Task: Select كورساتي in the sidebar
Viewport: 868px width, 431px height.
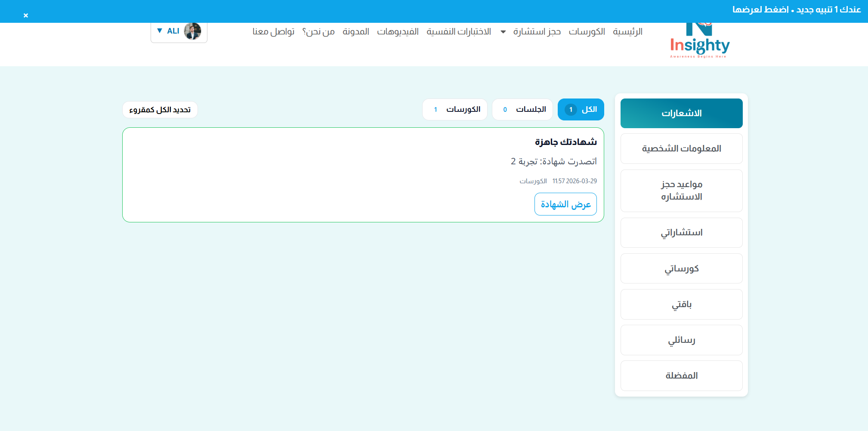Action: click(681, 269)
